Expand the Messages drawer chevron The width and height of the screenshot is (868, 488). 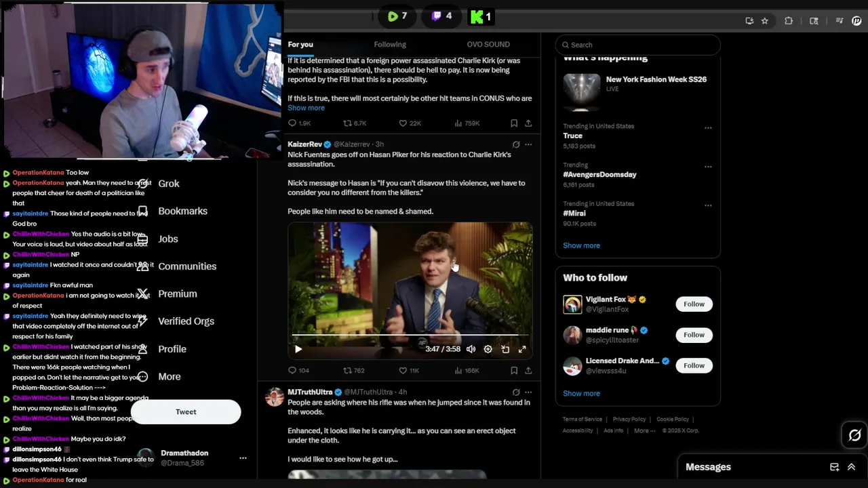coord(851,467)
